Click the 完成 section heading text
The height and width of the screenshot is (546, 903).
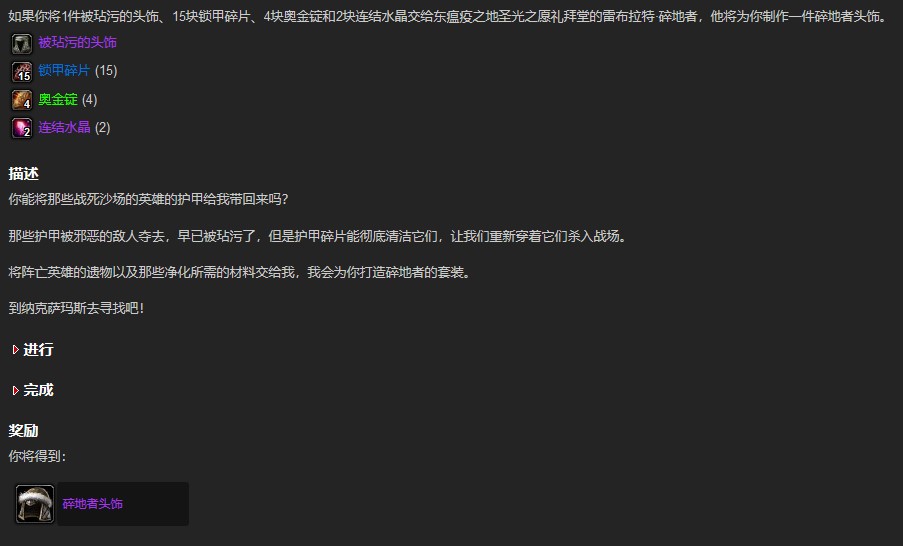pyautogui.click(x=38, y=390)
